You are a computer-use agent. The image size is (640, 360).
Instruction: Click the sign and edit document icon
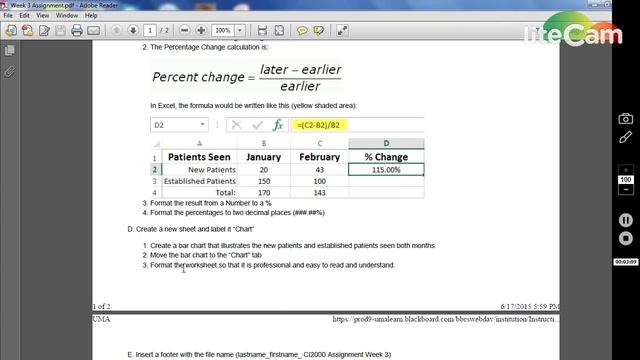(x=44, y=31)
